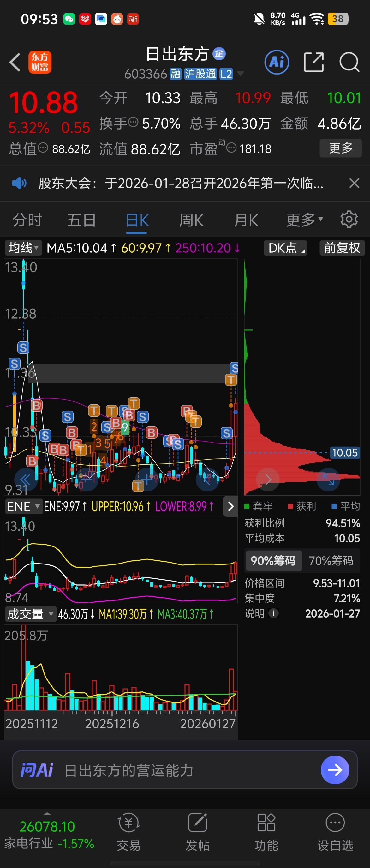Tap the 20251216 date marker
Image resolution: width=370 pixels, height=868 pixels.
click(x=112, y=723)
